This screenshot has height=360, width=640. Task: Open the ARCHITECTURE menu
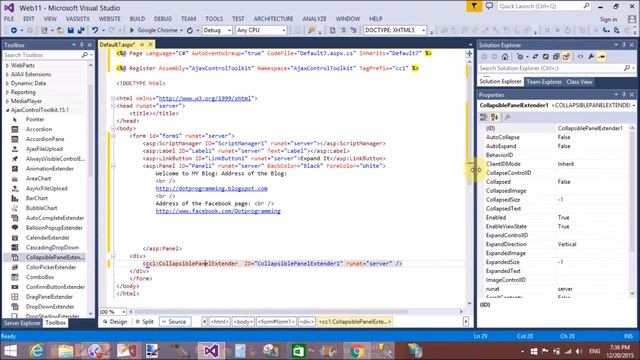tap(273, 19)
